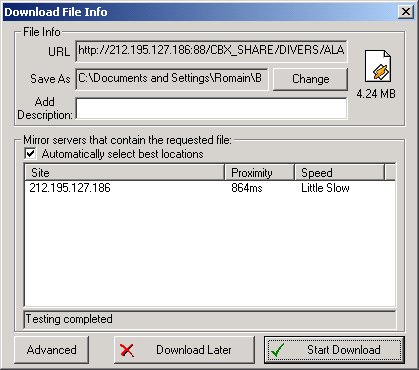Open the Advanced options
Viewport: 419px width, 370px height.
52,350
